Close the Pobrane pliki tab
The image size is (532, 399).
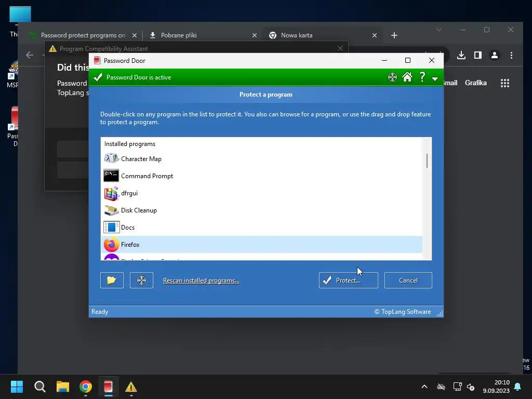click(x=255, y=35)
